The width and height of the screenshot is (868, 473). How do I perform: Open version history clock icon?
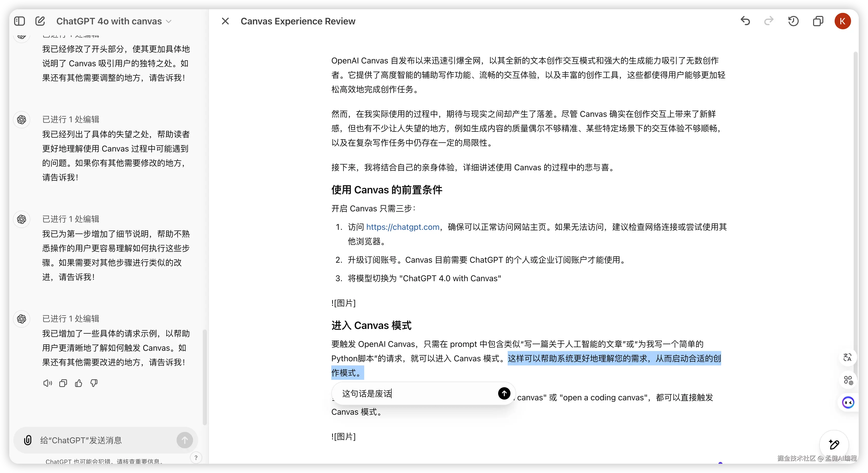click(x=793, y=21)
